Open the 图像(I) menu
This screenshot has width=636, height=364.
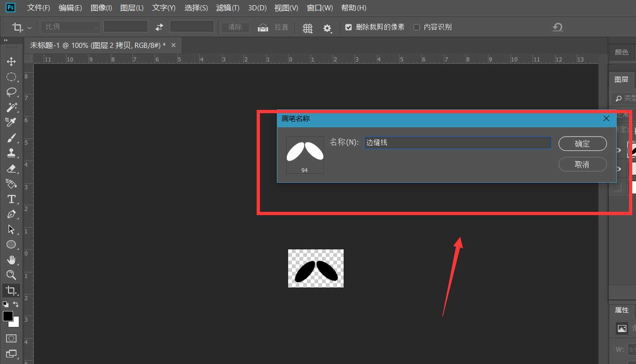tap(101, 8)
